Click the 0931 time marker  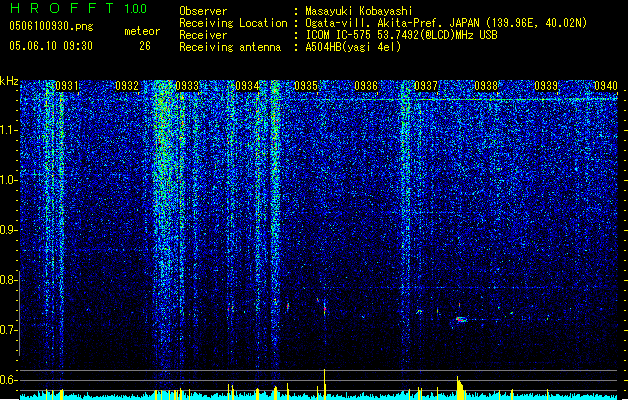pyautogui.click(x=67, y=86)
